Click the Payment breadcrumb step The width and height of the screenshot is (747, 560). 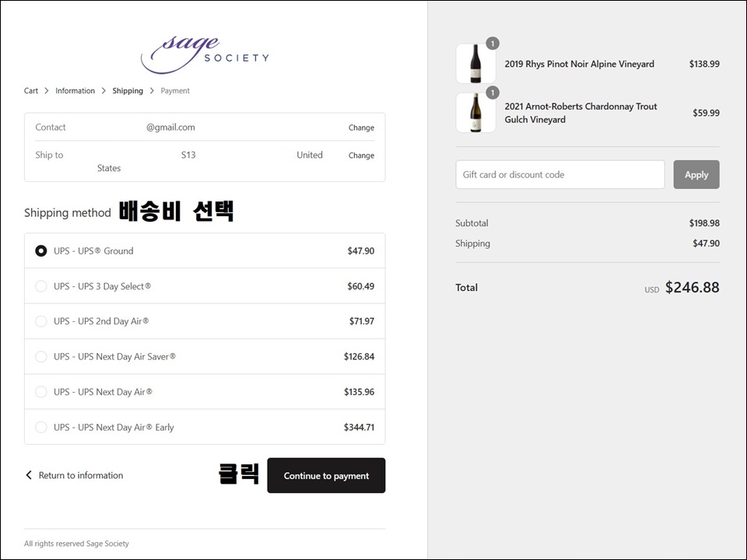pyautogui.click(x=175, y=91)
